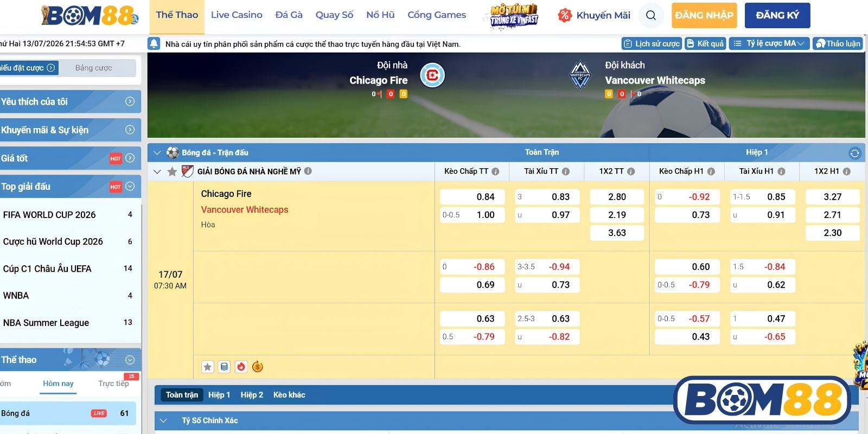
Task: Click the red flame hot icon under match
Action: click(241, 367)
